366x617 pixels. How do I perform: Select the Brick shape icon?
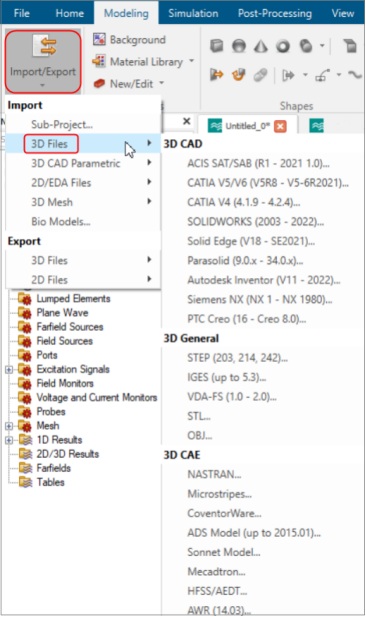[216, 46]
